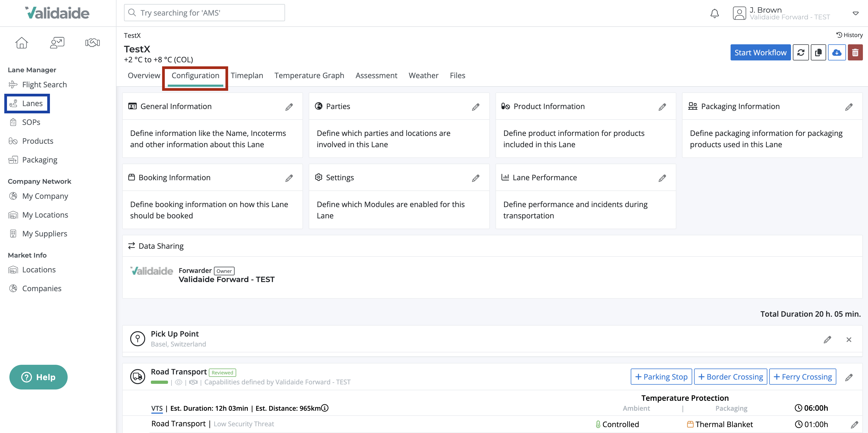This screenshot has height=433, width=868.
Task: Switch to the Weather tab
Action: click(423, 75)
